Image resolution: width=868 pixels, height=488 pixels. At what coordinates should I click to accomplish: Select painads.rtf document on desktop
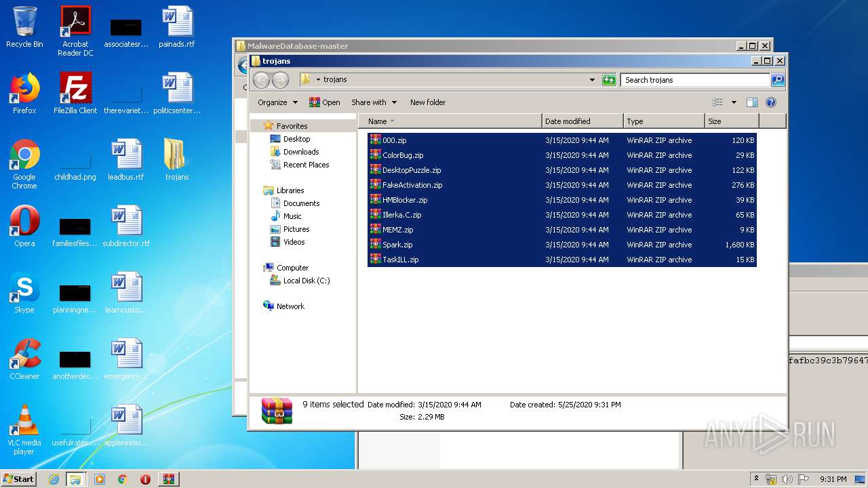pos(177,27)
